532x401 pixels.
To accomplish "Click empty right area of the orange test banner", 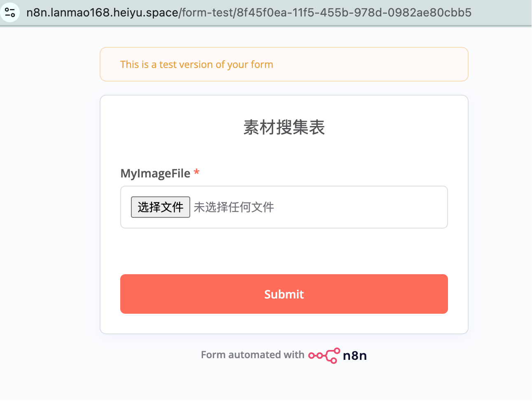I will 371,64.
